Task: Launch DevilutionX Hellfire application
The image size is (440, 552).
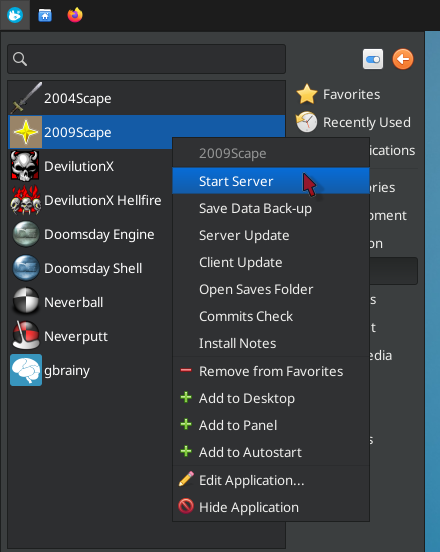Action: (x=90, y=200)
